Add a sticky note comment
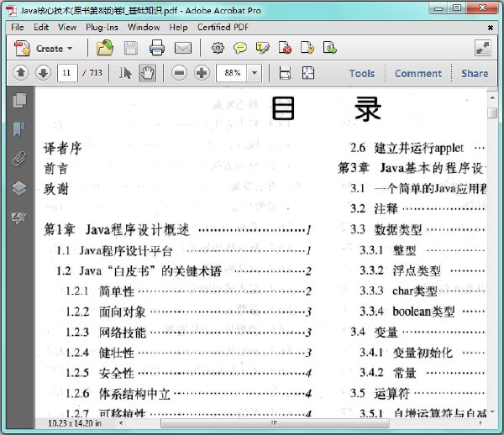Viewport: 504px width, 435px height. point(240,48)
